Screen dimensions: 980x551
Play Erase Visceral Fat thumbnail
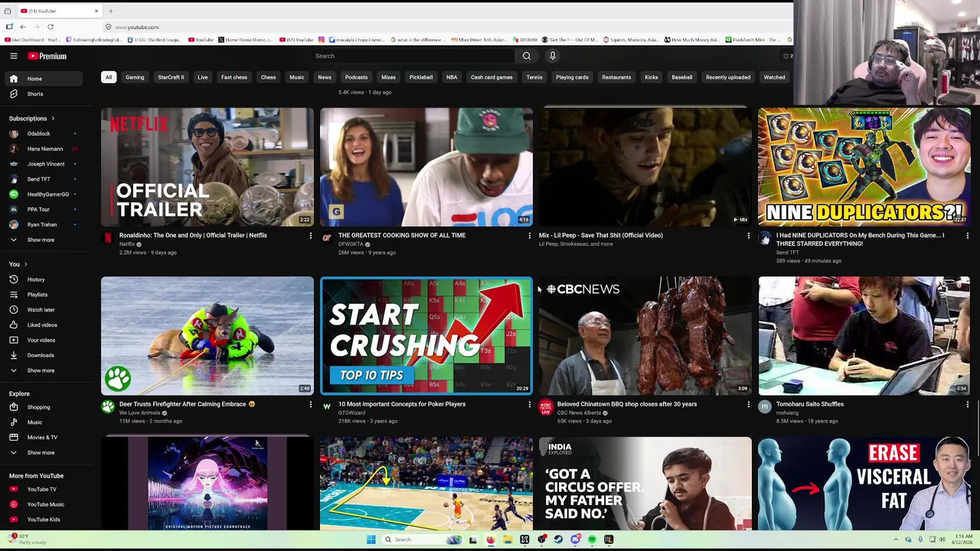[864, 484]
